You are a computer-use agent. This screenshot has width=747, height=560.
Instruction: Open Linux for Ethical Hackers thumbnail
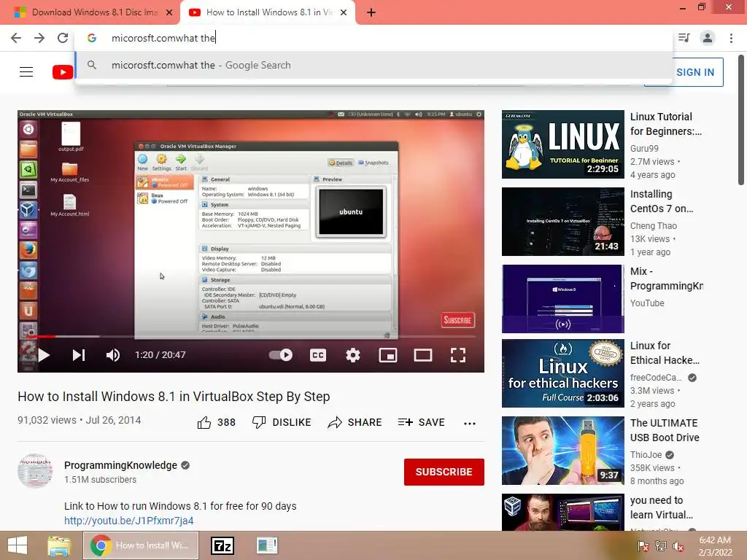(x=562, y=373)
